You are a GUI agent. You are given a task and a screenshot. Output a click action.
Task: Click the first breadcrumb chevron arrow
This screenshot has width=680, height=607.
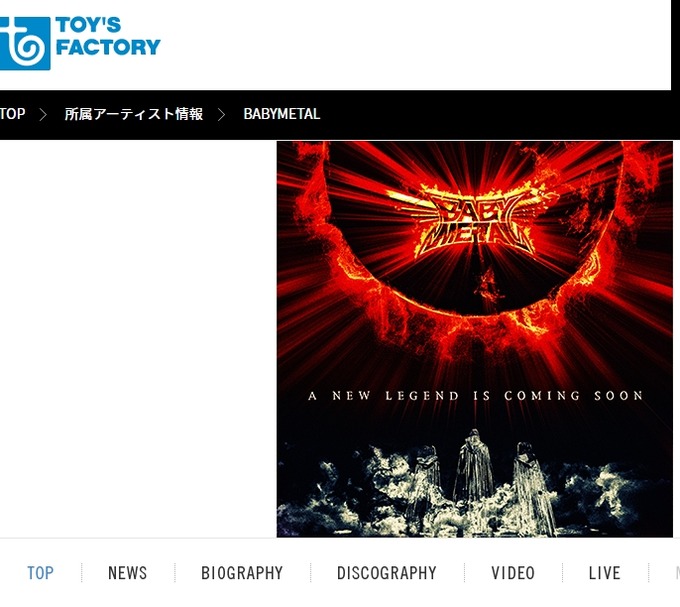(43, 114)
